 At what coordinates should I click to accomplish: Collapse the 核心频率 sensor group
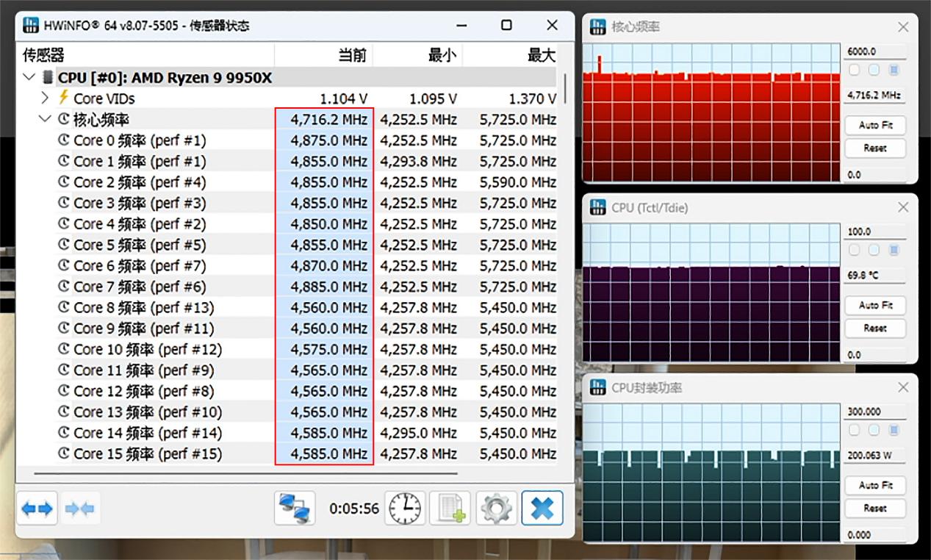[x=44, y=119]
